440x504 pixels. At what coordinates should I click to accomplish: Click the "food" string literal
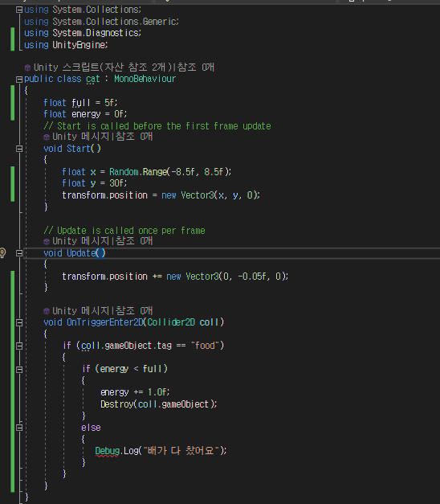[x=205, y=346]
